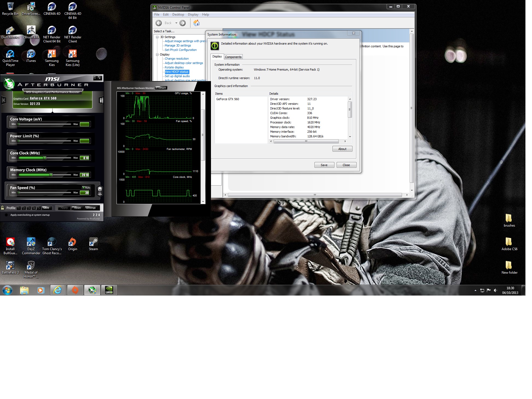Click the Kombustor K button in Afterburner
532x399 pixels.
click(4, 100)
